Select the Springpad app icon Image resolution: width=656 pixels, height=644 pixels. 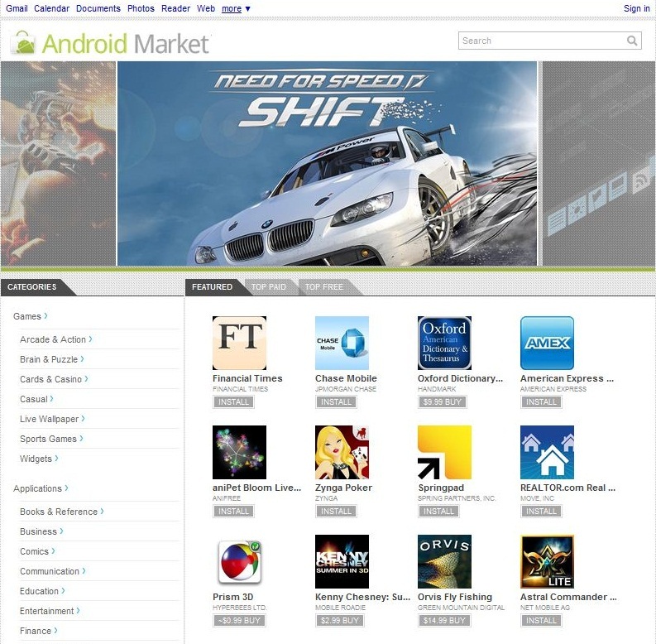[444, 452]
